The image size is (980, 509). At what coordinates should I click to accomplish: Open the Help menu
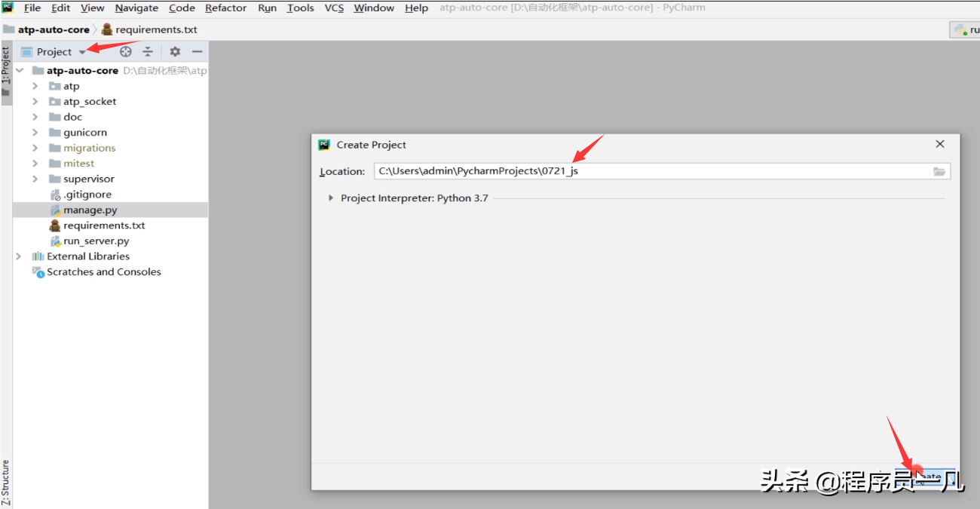click(x=416, y=8)
